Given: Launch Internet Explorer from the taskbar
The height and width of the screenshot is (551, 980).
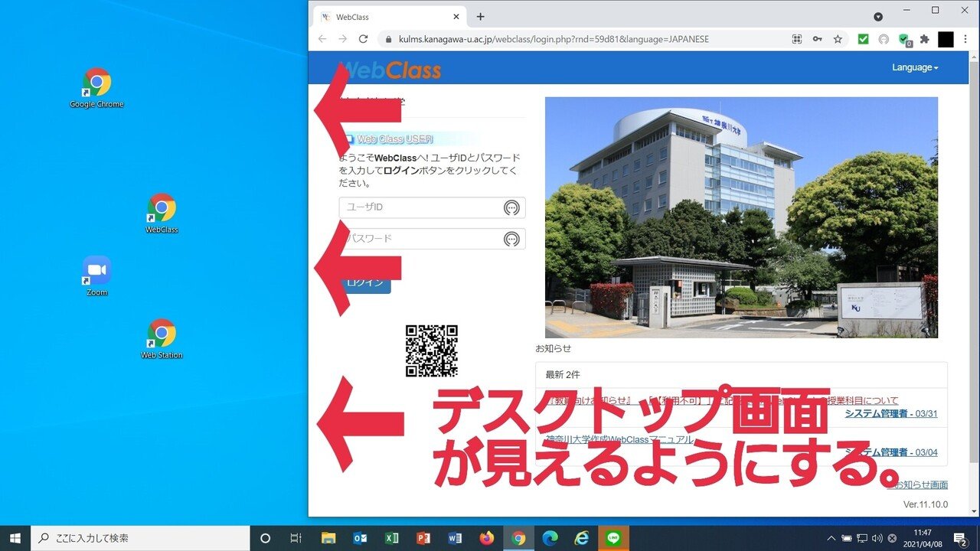Looking at the screenshot, I should coord(582,538).
